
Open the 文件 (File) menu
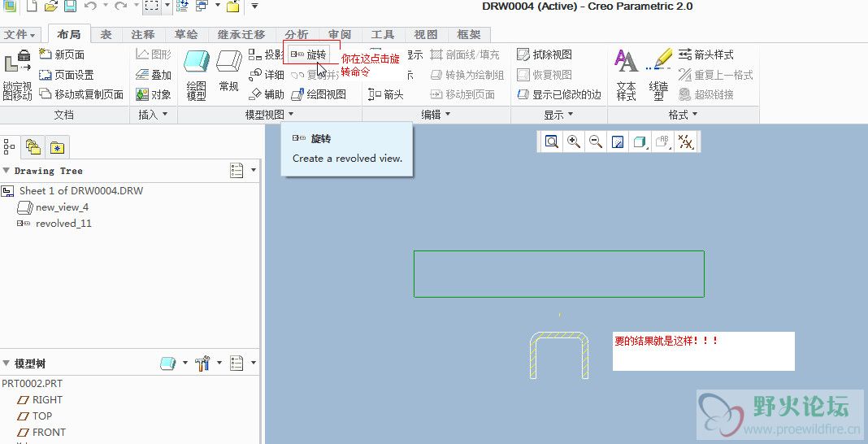(20, 34)
